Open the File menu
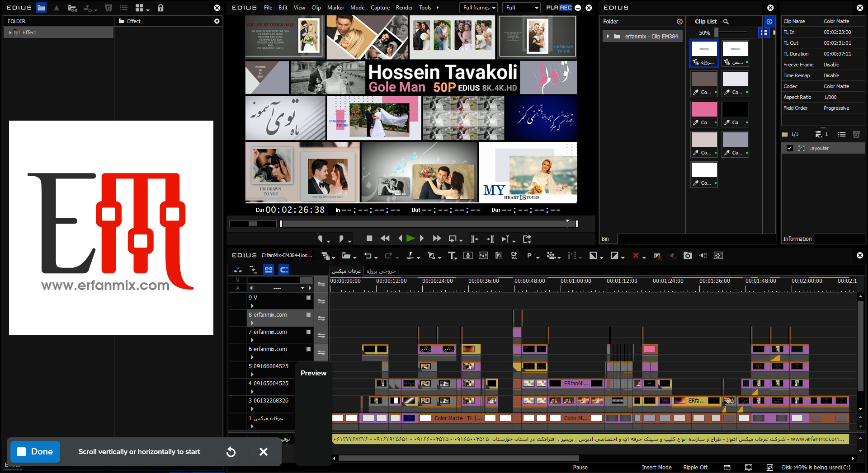Viewport: 868px width, 473px height. pyautogui.click(x=268, y=8)
